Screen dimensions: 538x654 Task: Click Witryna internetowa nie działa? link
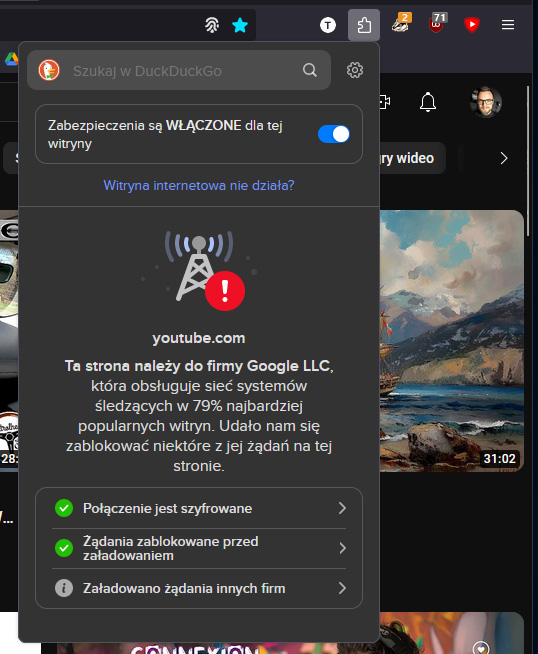tap(199, 185)
